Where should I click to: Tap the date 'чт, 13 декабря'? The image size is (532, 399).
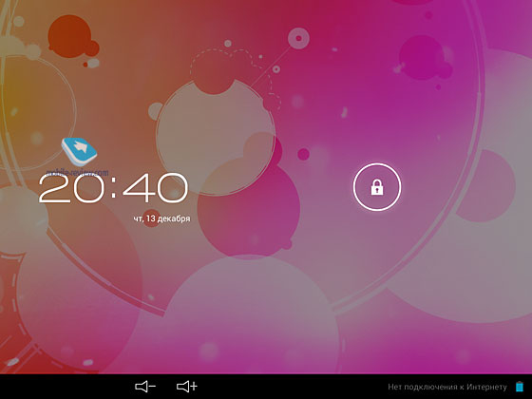(161, 218)
